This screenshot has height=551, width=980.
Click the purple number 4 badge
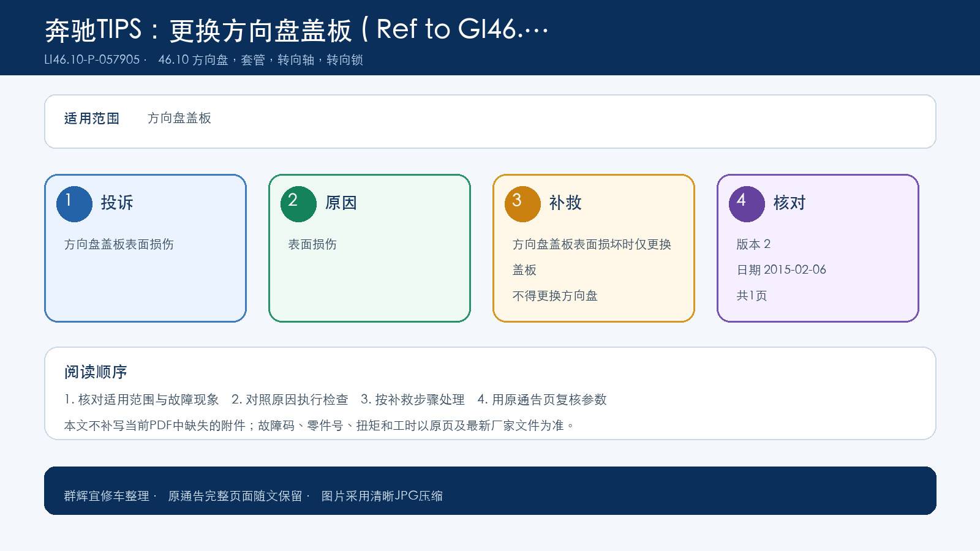point(747,204)
